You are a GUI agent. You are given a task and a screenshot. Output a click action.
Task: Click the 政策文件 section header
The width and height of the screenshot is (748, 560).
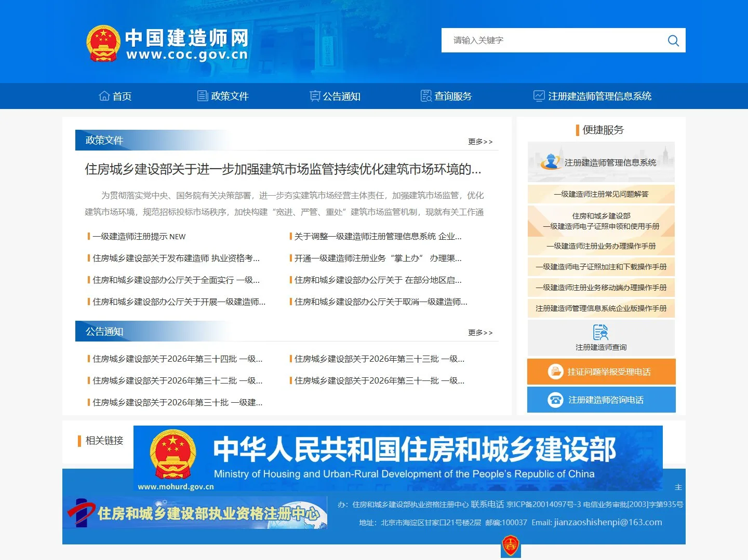point(104,140)
